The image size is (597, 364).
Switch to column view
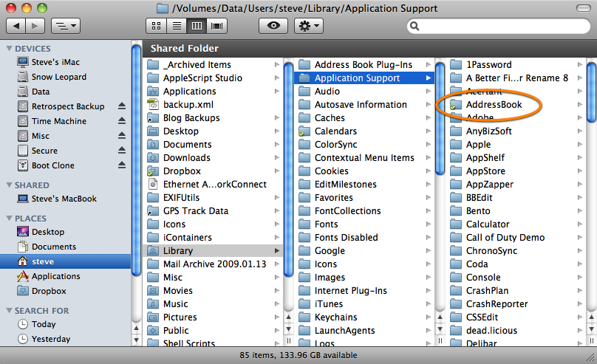tap(197, 26)
